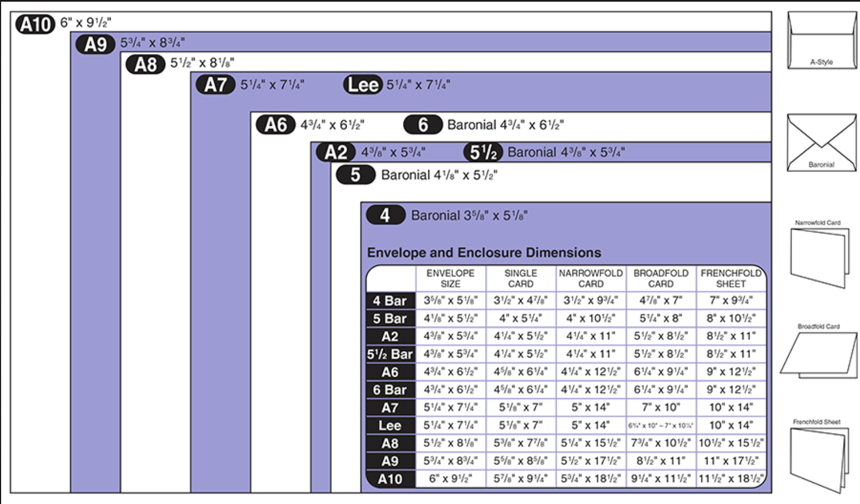Click the black A10 size badge
The width and height of the screenshot is (860, 504).
[x=35, y=24]
